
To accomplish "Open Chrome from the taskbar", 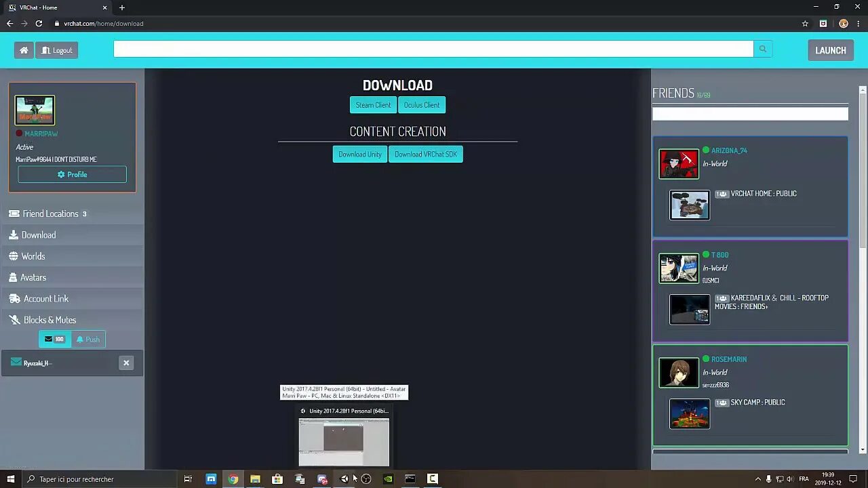I will (233, 479).
